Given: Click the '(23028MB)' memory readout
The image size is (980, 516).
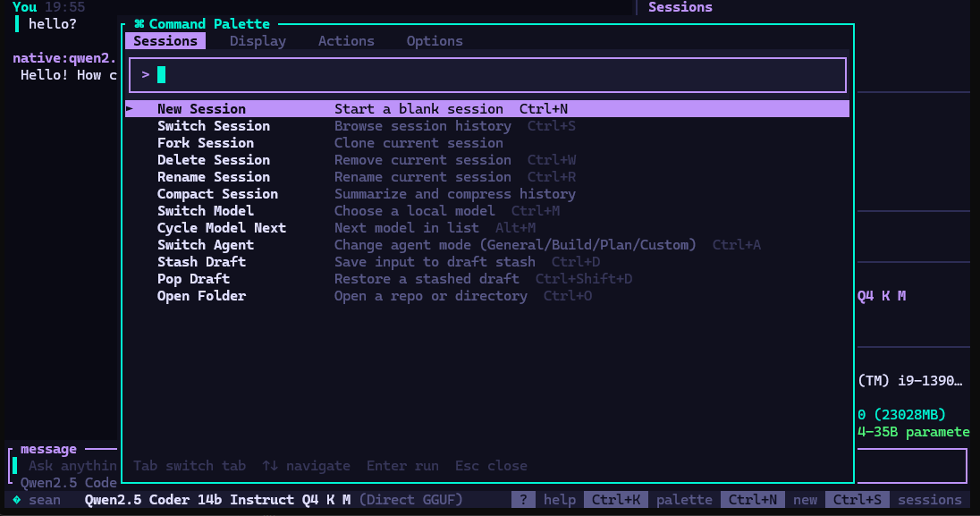Looking at the screenshot, I should point(910,415).
